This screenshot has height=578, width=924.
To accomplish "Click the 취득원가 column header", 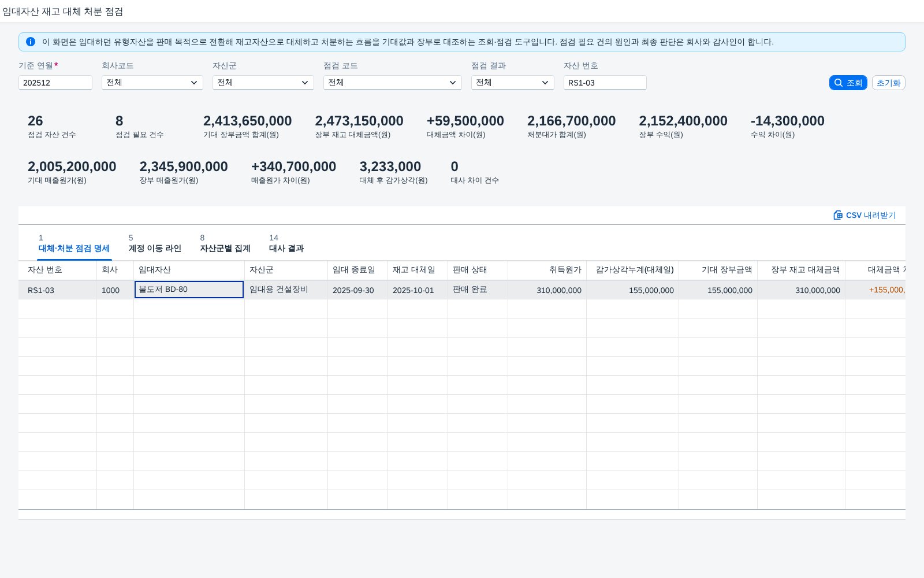I will coord(547,270).
